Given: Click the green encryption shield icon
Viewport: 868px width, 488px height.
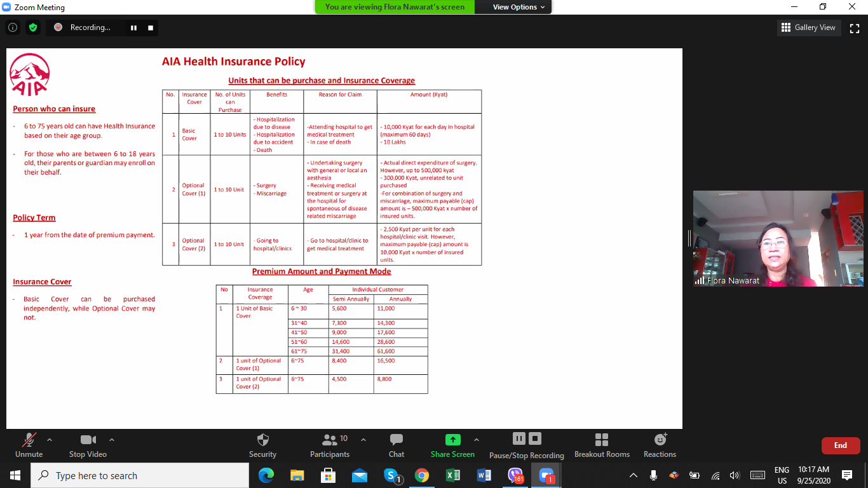Looking at the screenshot, I should click(33, 27).
